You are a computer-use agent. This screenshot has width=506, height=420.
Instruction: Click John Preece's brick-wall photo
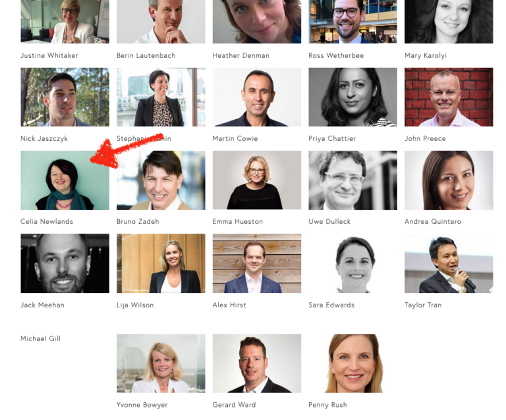(x=449, y=97)
